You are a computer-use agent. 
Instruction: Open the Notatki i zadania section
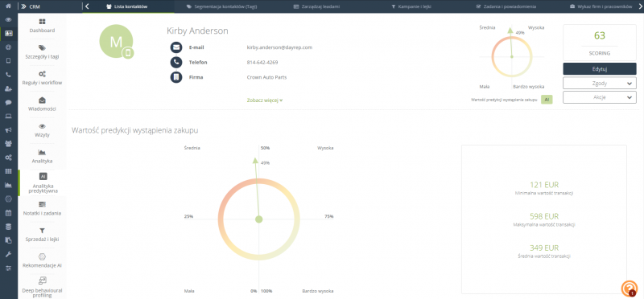coord(42,208)
